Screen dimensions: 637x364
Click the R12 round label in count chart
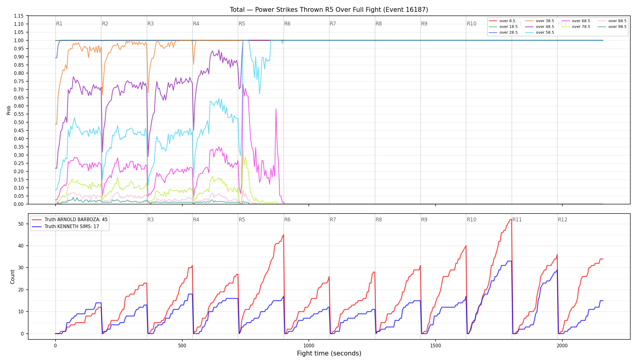pyautogui.click(x=562, y=220)
